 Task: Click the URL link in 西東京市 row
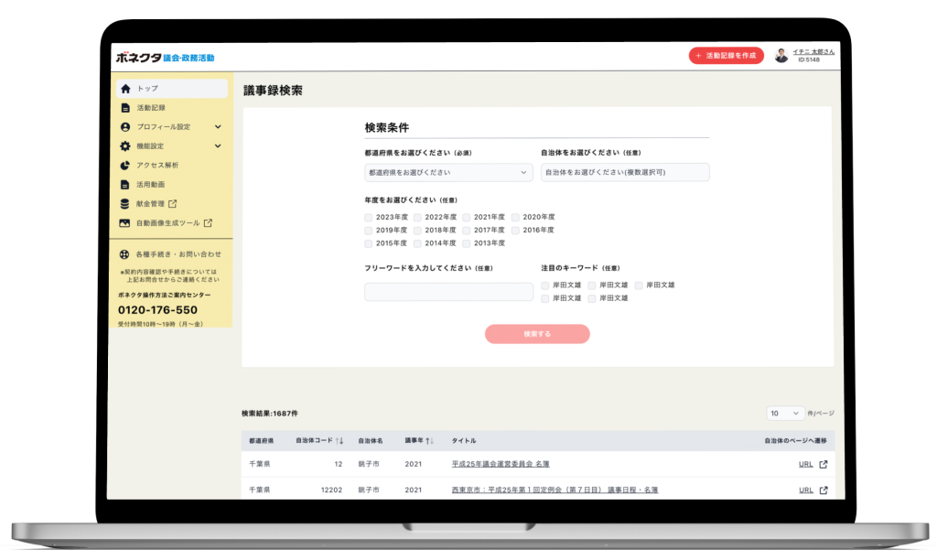point(806,490)
